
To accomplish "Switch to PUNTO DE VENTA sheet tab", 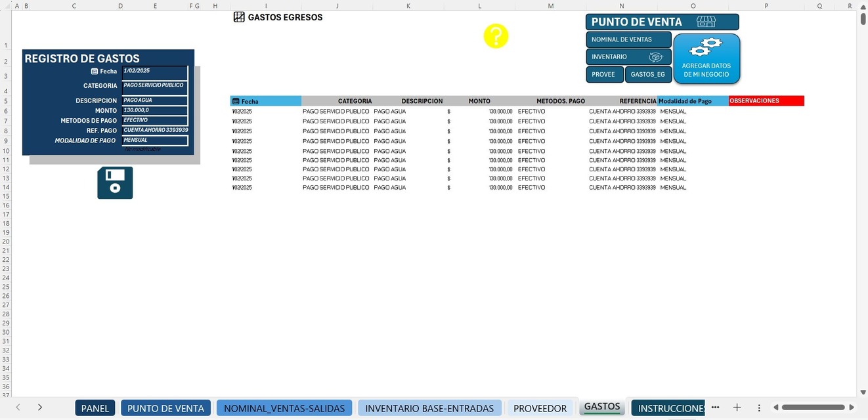I will point(165,408).
